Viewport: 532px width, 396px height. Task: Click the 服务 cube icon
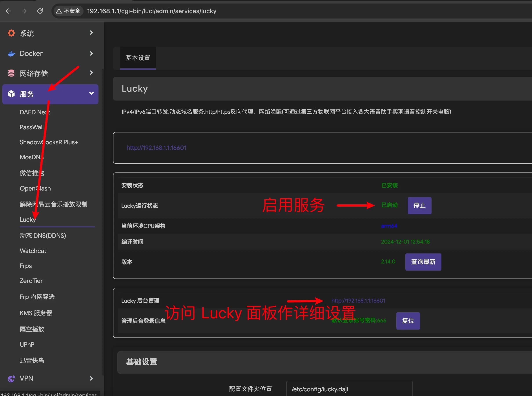pos(11,94)
